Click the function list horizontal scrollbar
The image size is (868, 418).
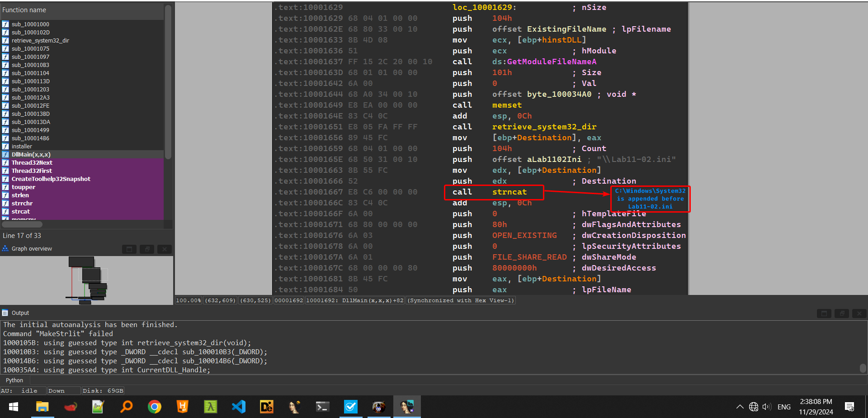[23, 224]
